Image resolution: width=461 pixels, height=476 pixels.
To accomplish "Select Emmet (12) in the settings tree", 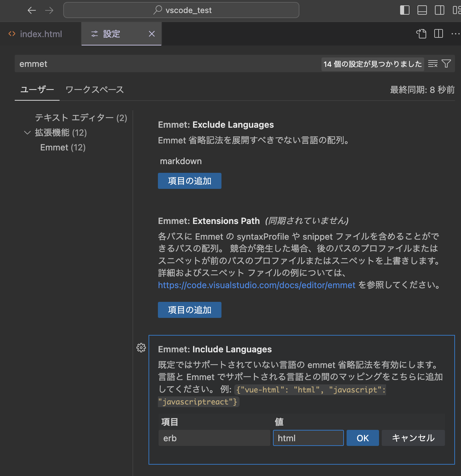I will (63, 147).
